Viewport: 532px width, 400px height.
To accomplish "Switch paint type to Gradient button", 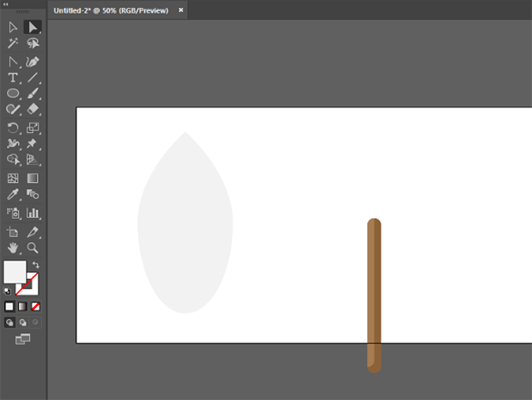I will pos(22,306).
